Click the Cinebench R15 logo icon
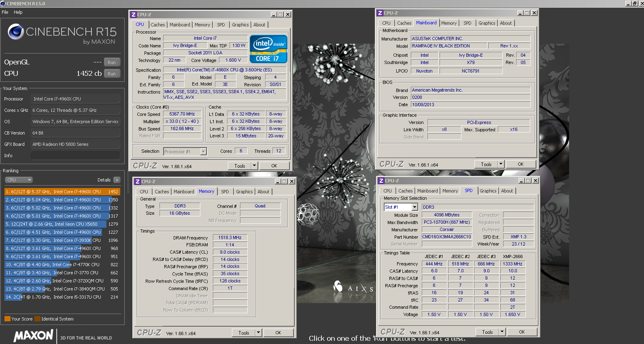 16,31
